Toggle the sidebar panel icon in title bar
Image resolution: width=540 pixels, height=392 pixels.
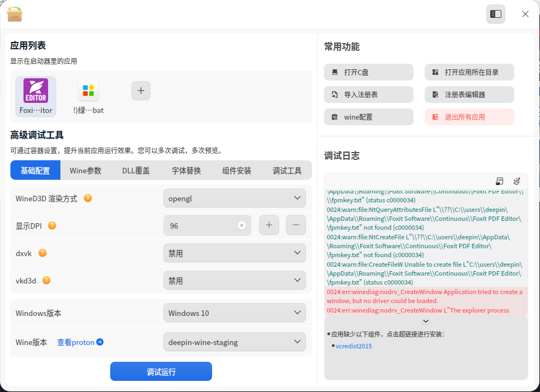[x=496, y=14]
